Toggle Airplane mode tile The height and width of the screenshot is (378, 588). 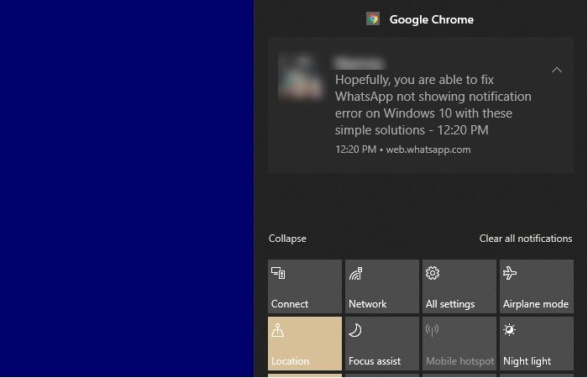coord(537,286)
